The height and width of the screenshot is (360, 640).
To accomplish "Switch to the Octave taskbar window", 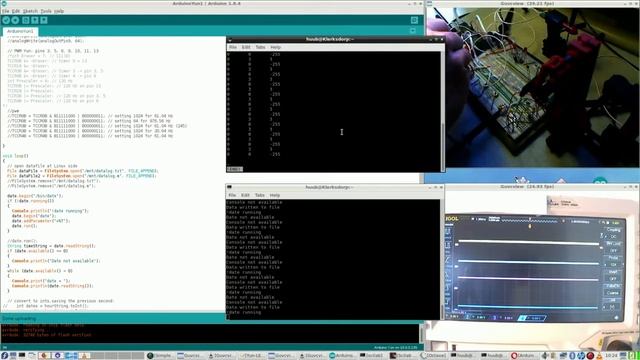I will pos(433,356).
